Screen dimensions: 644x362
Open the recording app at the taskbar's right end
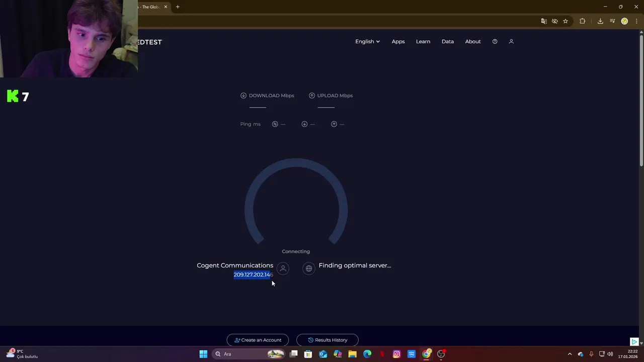441,354
